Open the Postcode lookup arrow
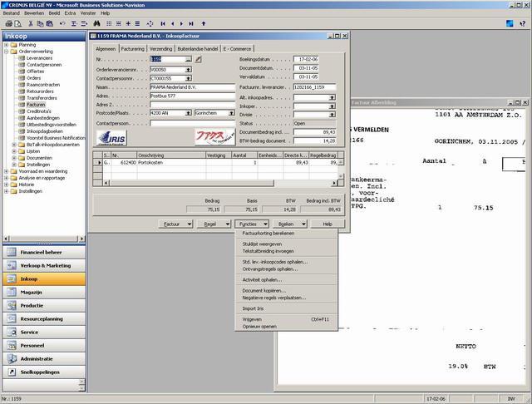 (189, 113)
